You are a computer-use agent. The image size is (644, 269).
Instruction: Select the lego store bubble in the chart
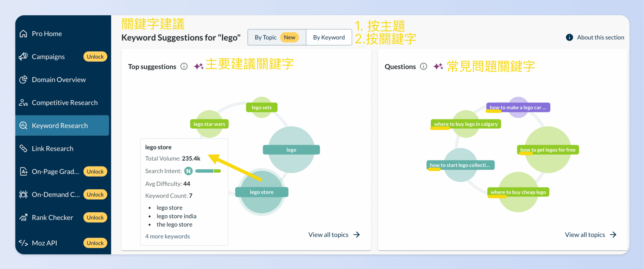click(x=262, y=192)
